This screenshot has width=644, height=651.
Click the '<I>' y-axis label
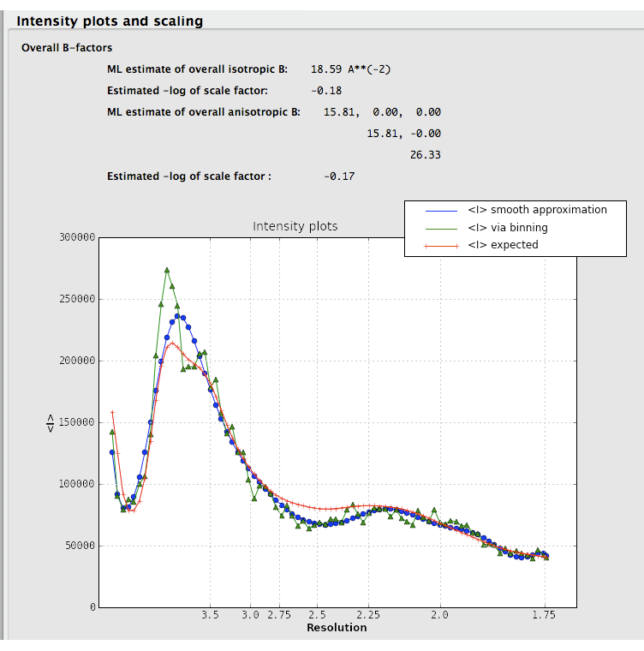pos(50,422)
